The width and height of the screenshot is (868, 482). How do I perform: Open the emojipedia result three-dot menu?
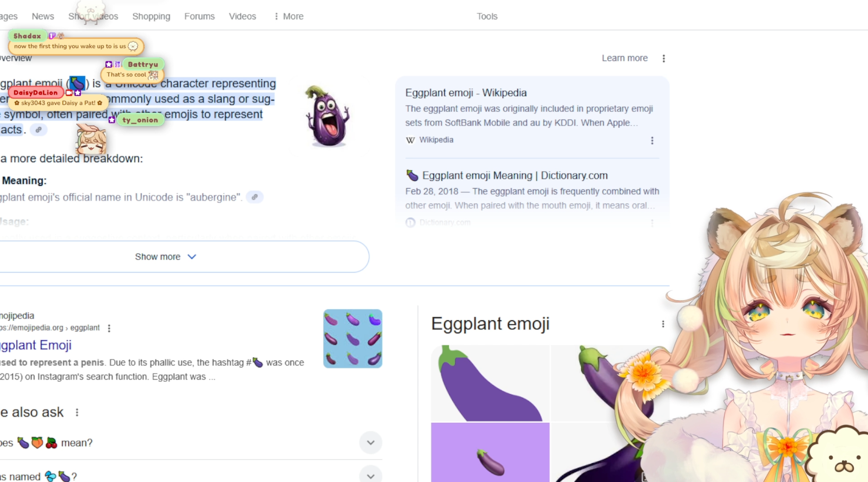[x=109, y=328]
